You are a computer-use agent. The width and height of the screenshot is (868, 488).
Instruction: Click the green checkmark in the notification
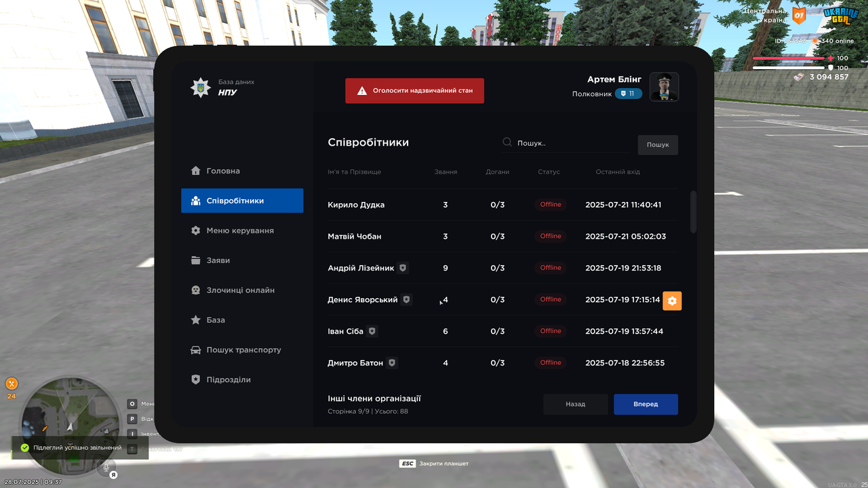point(25,448)
